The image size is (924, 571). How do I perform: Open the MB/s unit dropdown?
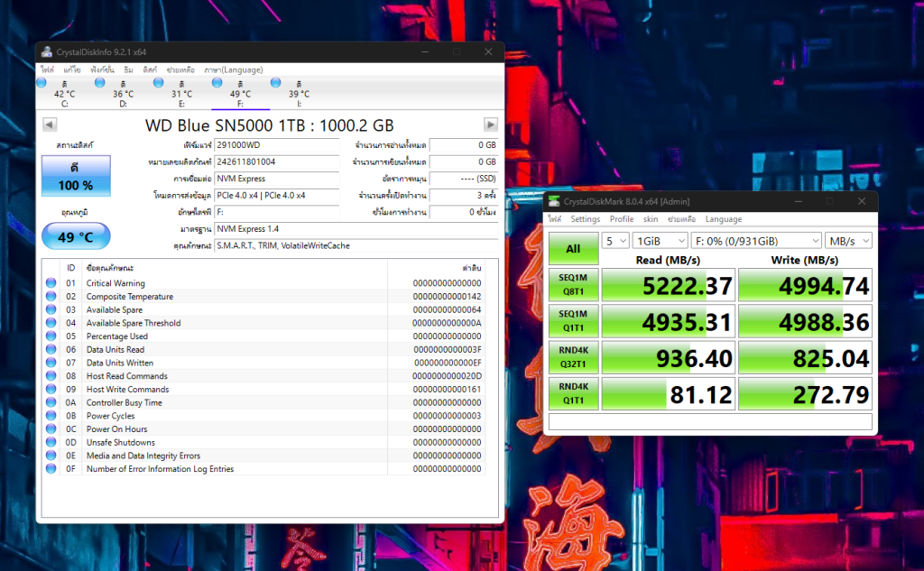(848, 241)
